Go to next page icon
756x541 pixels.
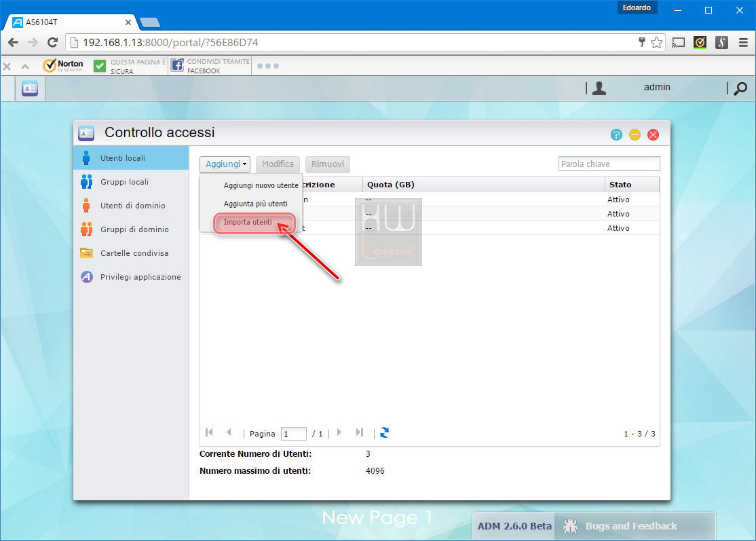pyautogui.click(x=339, y=432)
